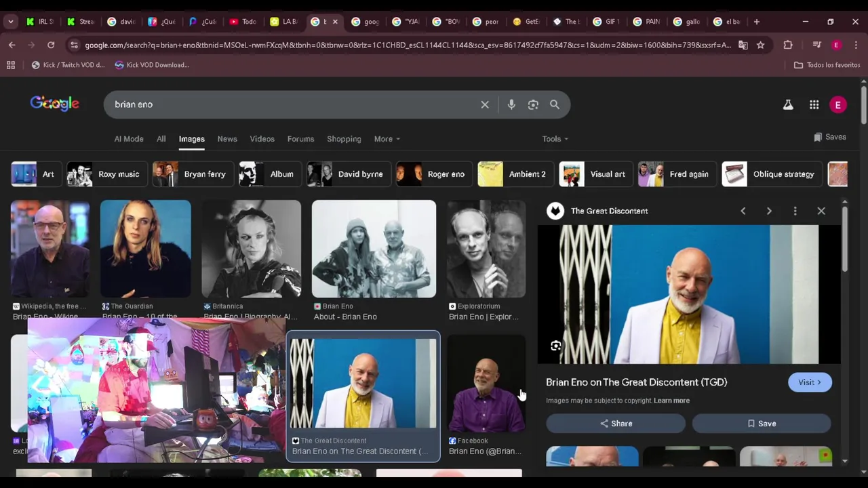
Task: Filter images by Fred again chip
Action: (x=676, y=174)
